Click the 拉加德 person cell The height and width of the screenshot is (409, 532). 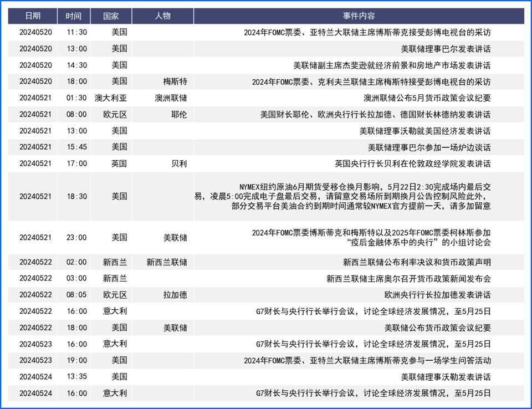(175, 295)
